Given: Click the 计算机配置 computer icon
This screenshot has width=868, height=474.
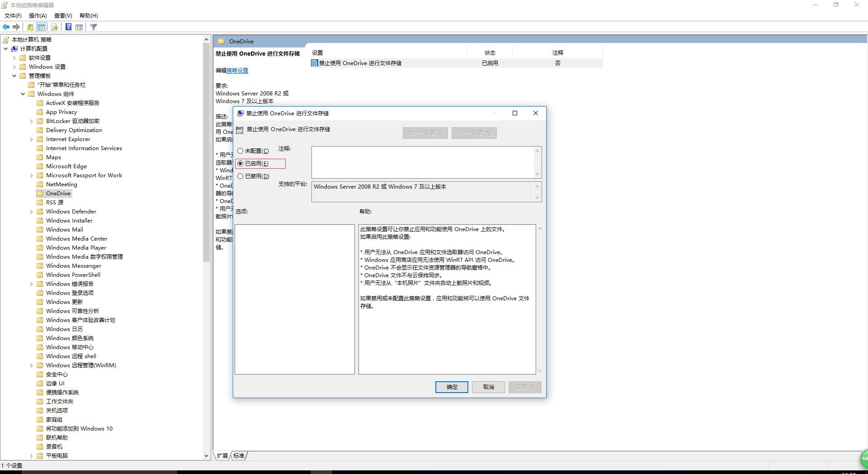Looking at the screenshot, I should point(14,49).
